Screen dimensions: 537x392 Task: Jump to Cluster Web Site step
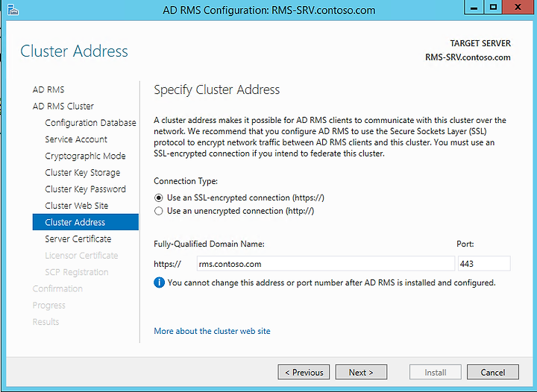coord(77,206)
